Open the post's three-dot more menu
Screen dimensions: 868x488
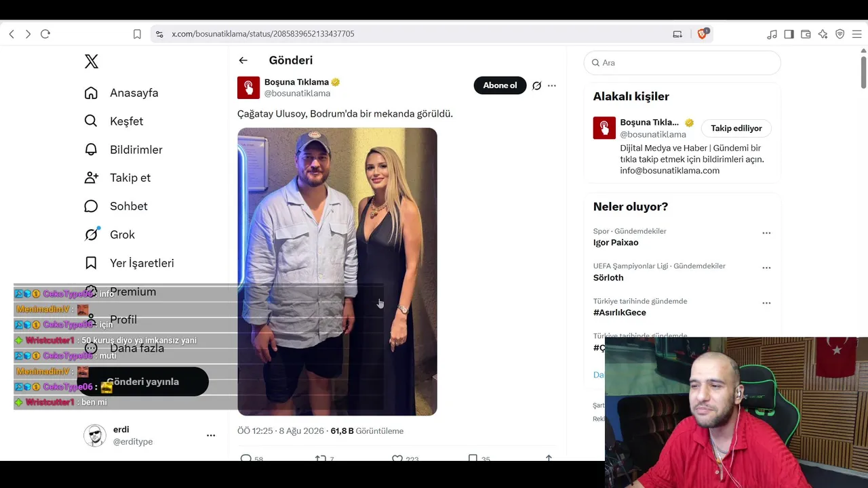click(552, 85)
